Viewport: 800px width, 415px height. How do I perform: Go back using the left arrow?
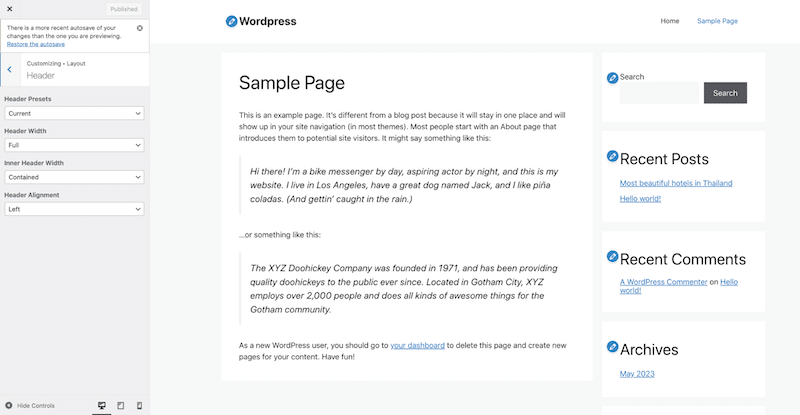(x=9, y=70)
